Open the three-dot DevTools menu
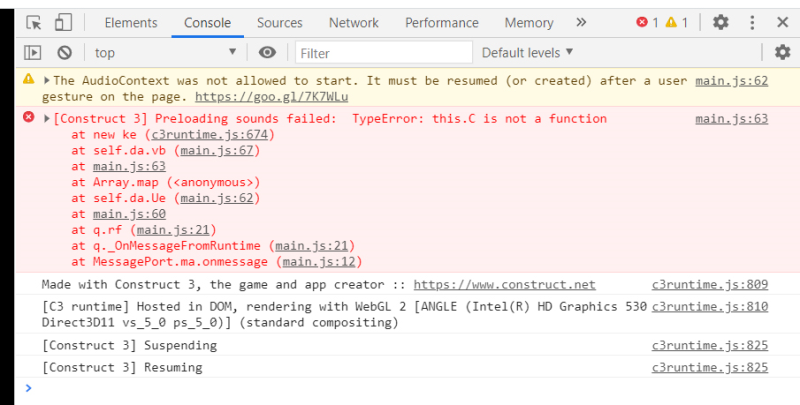Screen dimensions: 800x405 click(x=752, y=22)
